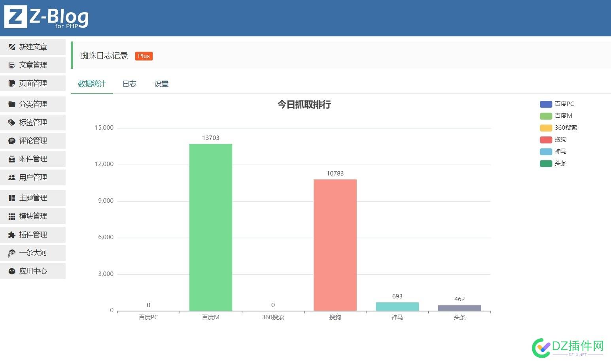
Task: Click the 搜狗 salmon bar
Action: (x=335, y=245)
